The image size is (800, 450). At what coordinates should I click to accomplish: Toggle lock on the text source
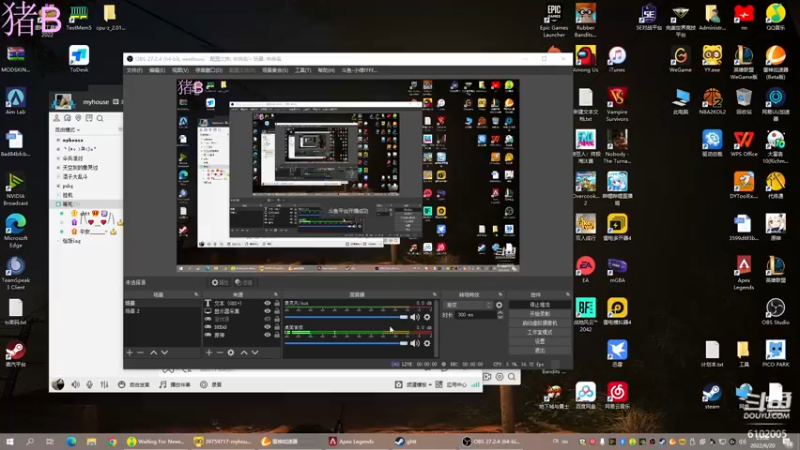pyautogui.click(x=277, y=303)
